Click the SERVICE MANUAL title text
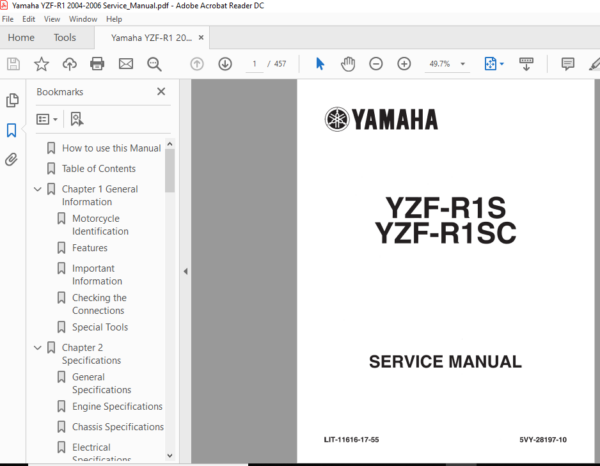Viewport: 600px width, 466px height. 445,362
